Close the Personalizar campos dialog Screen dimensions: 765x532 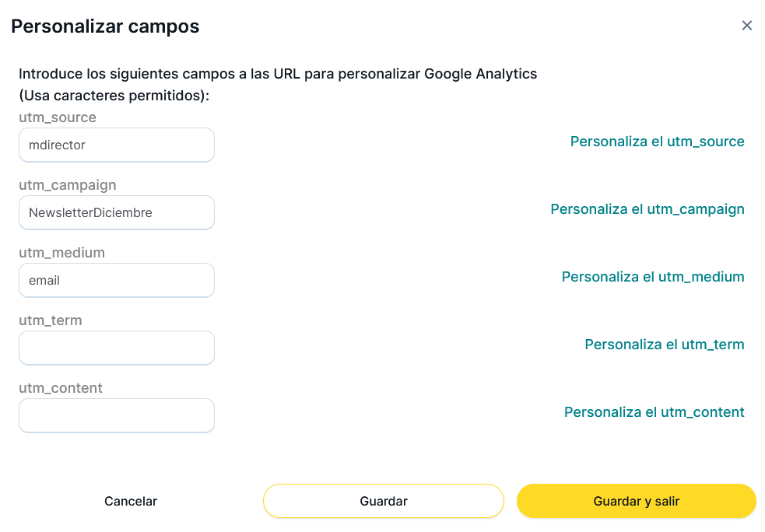747,26
